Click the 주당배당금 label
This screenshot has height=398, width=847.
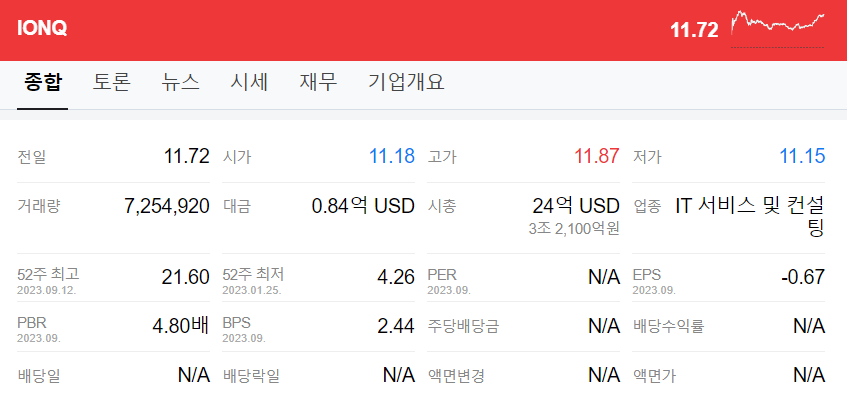(x=463, y=326)
